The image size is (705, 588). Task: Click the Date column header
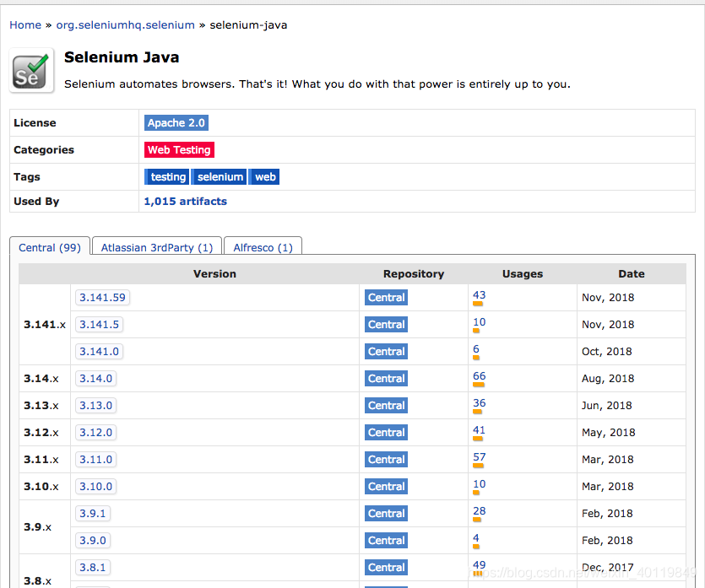point(632,273)
